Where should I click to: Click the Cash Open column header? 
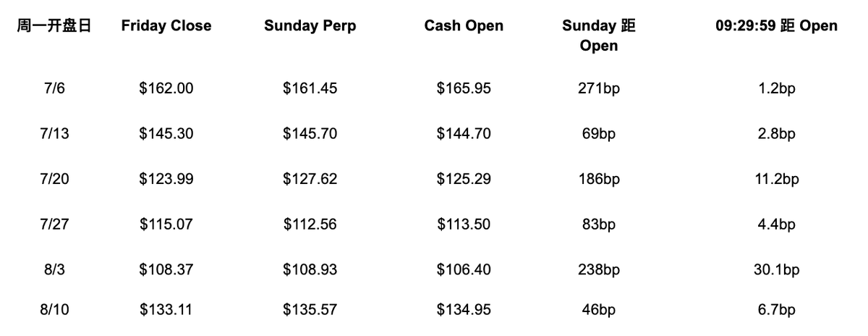coord(464,26)
